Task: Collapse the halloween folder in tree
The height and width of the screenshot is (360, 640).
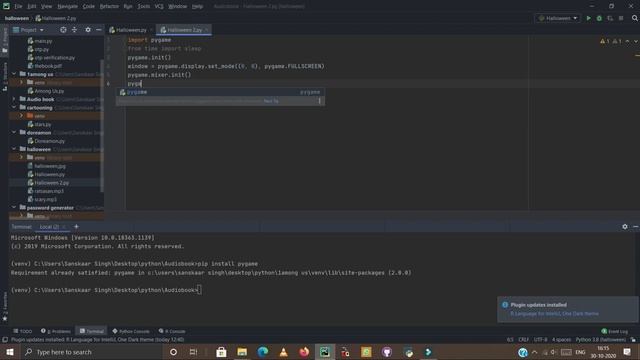Action: click(x=14, y=149)
